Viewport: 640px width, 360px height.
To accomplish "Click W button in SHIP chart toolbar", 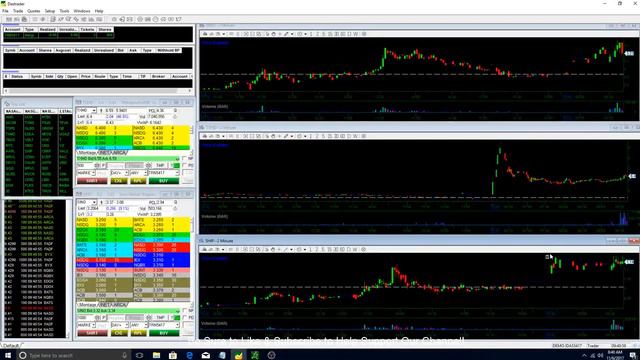I will coord(356,249).
